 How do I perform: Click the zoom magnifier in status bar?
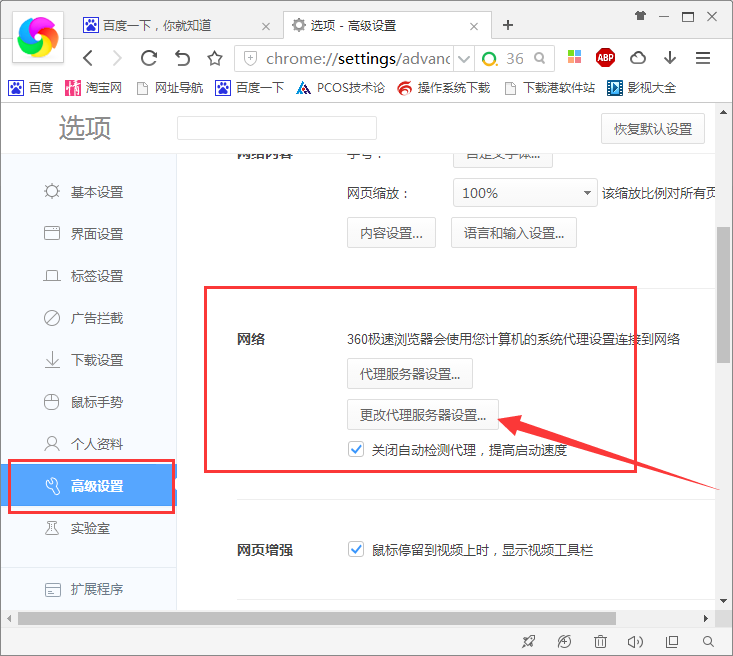click(708, 642)
